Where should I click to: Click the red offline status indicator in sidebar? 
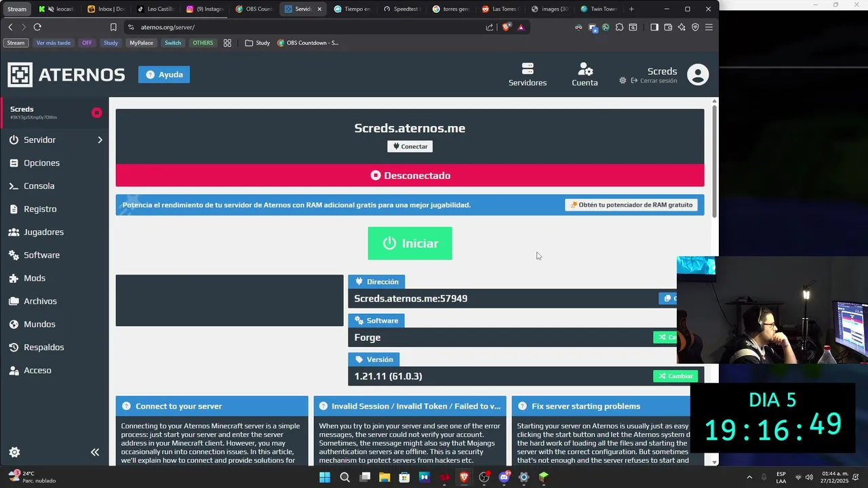coord(97,113)
